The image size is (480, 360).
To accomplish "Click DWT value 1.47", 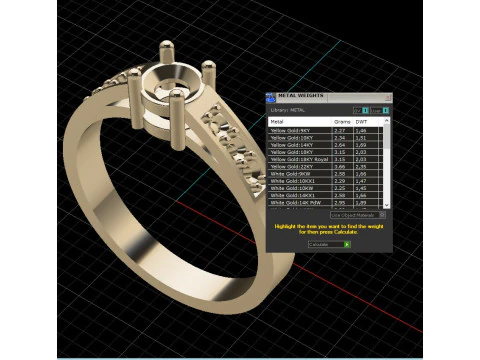I will pos(361,181).
